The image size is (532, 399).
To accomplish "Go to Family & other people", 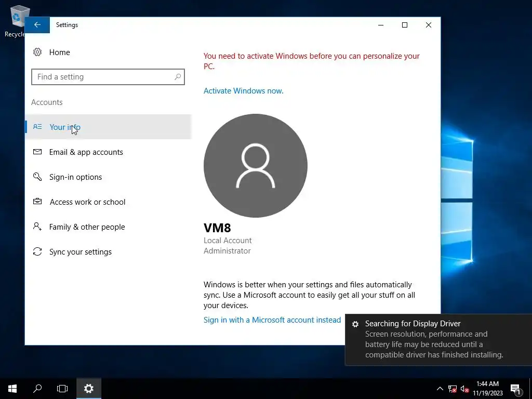I will point(109,227).
